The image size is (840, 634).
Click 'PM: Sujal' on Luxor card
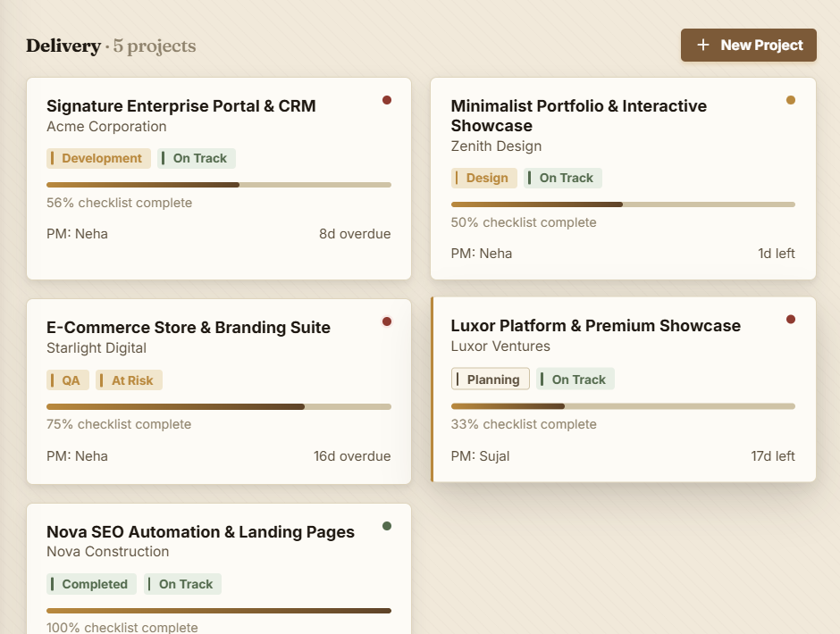pyautogui.click(x=480, y=456)
